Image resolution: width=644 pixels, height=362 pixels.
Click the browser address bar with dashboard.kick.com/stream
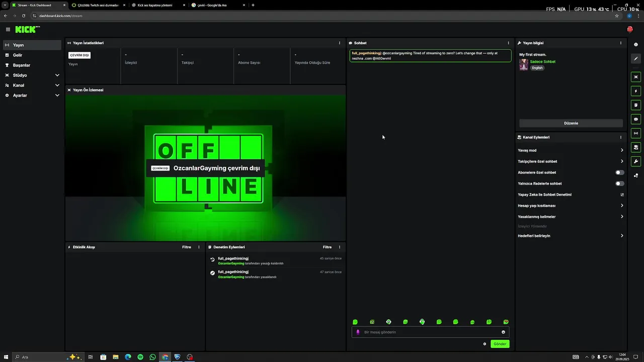[x=322, y=16]
